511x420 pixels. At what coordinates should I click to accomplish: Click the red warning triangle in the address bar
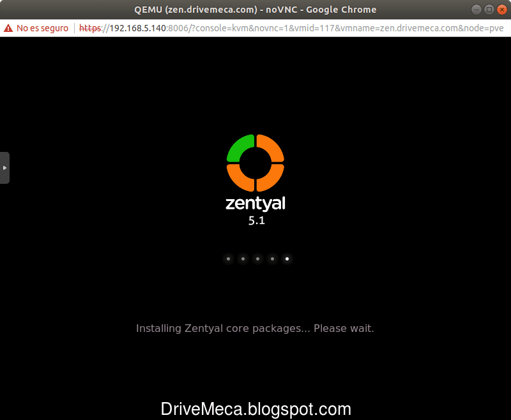tap(8, 28)
